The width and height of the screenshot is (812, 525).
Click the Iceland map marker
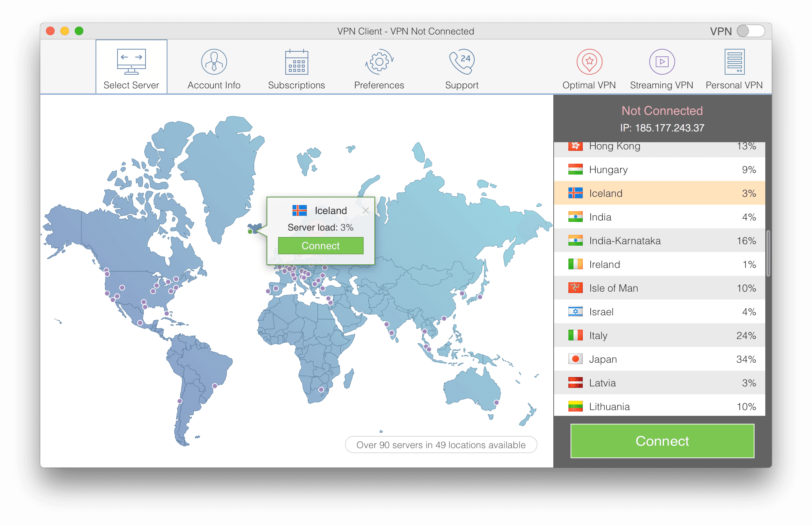pyautogui.click(x=250, y=231)
